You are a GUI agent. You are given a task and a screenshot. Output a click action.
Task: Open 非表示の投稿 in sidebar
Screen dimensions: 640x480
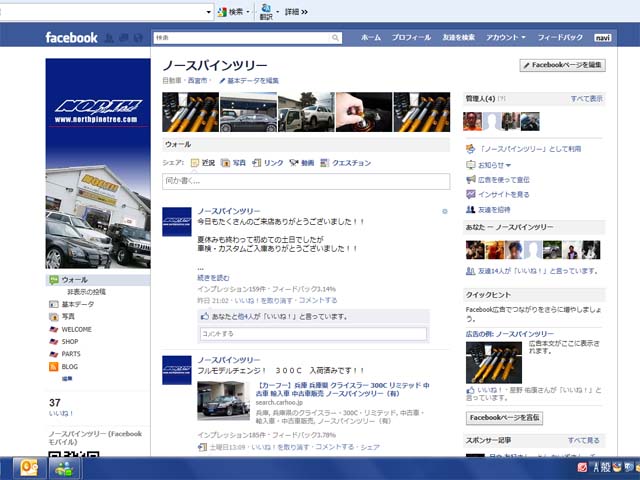point(87,292)
